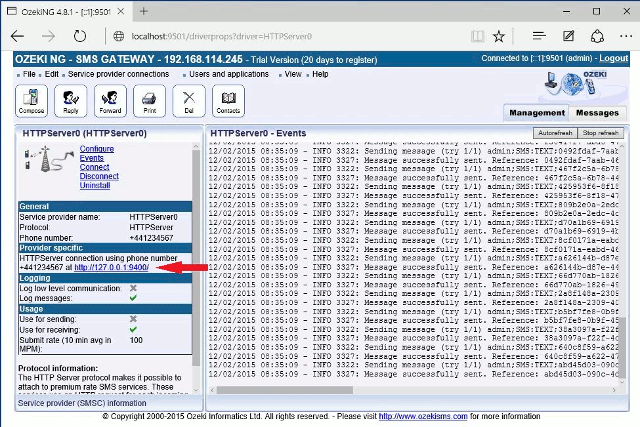Click the Provider specific section header
The image size is (640, 427).
tap(105, 248)
